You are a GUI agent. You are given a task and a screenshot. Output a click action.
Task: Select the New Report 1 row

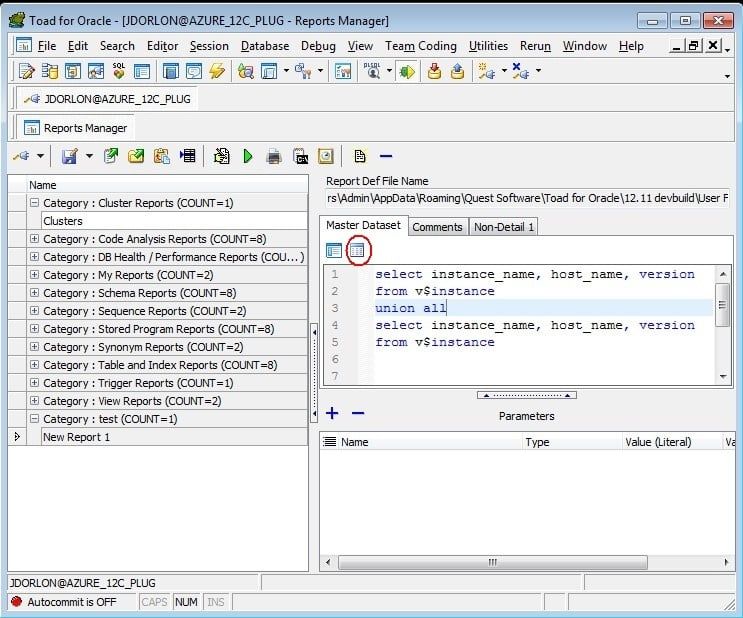[174, 437]
